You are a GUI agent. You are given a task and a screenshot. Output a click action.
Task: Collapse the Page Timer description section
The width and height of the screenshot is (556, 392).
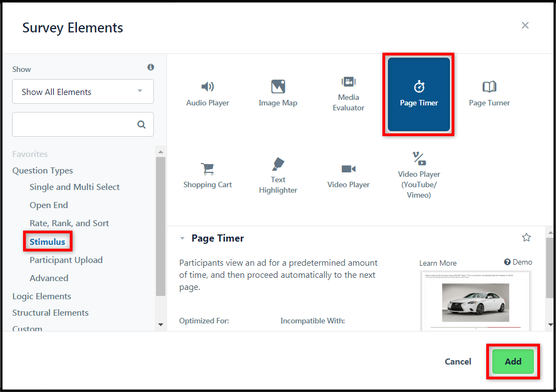point(182,238)
